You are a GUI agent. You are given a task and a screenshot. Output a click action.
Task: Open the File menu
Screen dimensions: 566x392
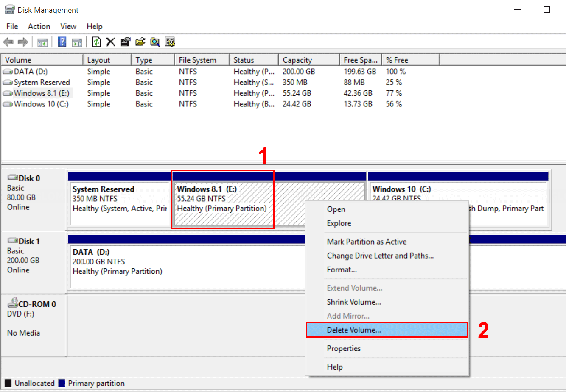pyautogui.click(x=12, y=26)
